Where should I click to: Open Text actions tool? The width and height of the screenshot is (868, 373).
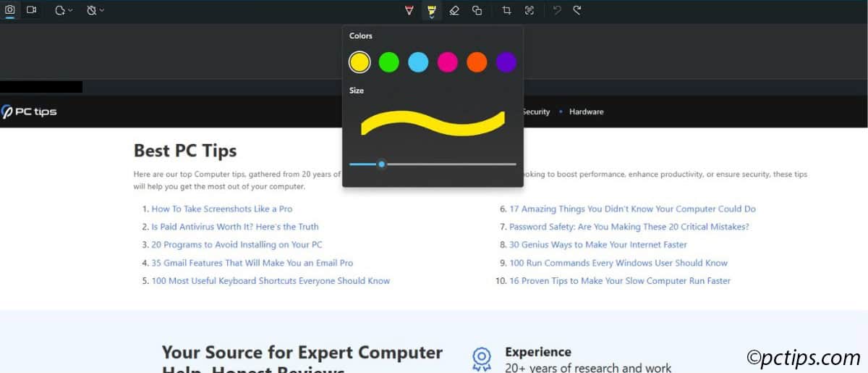point(529,10)
